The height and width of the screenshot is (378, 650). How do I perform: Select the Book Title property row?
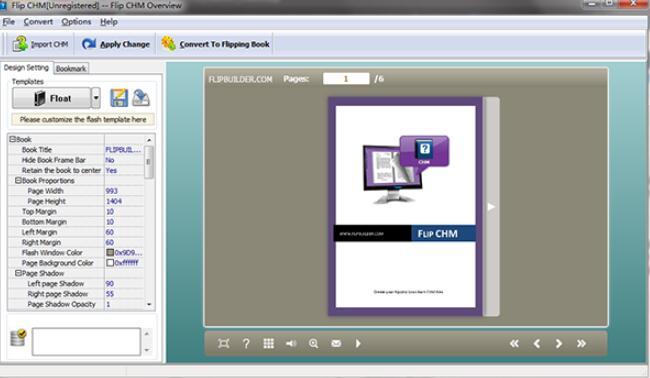click(76, 150)
